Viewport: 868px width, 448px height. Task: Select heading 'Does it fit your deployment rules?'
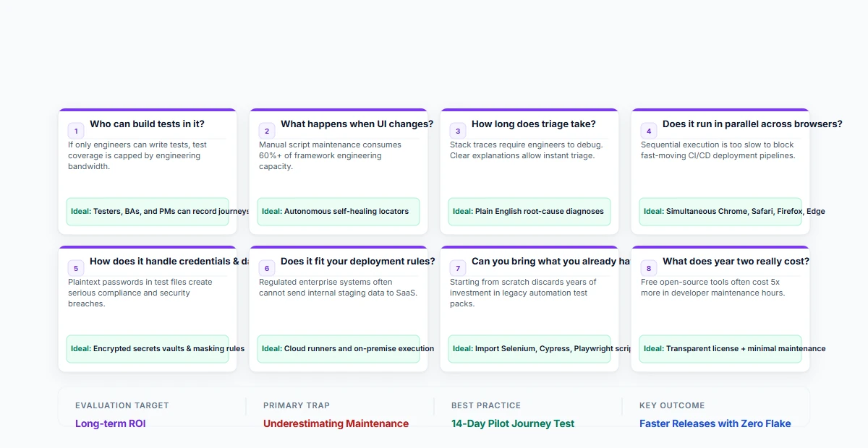tap(358, 262)
